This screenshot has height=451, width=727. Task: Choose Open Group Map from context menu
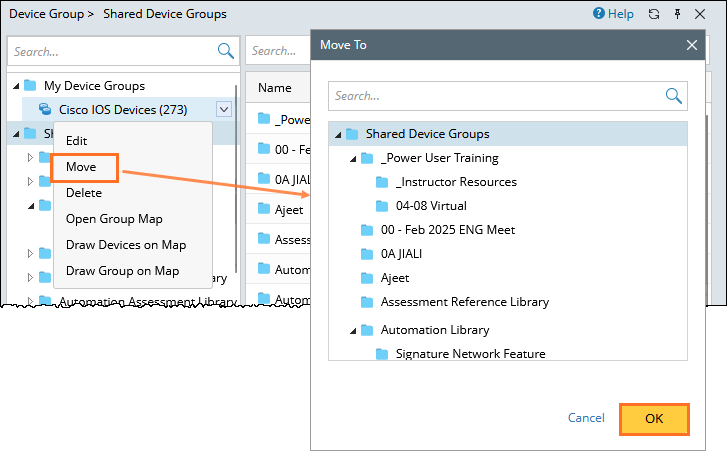coord(114,219)
